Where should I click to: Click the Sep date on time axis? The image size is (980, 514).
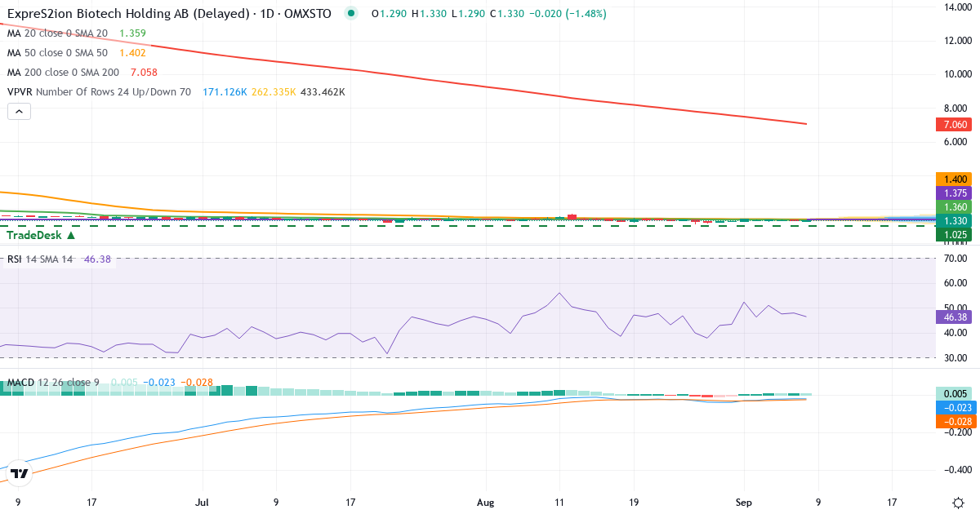click(x=743, y=503)
